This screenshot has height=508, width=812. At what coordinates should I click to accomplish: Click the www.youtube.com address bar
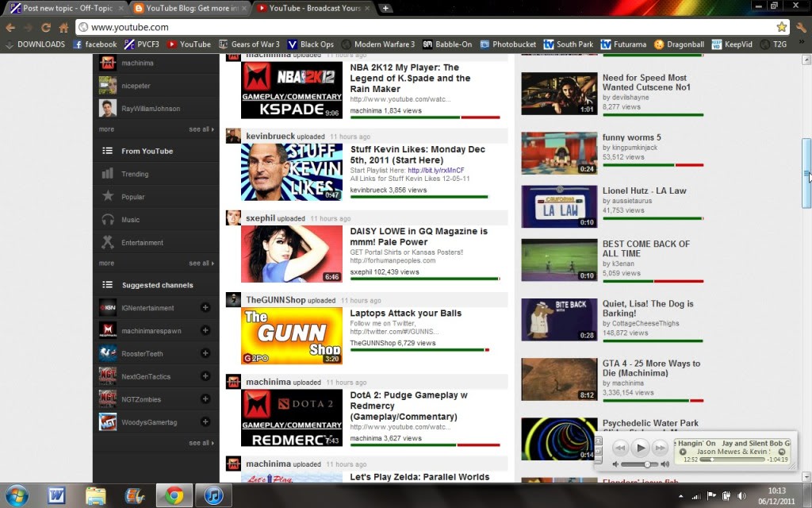click(x=432, y=27)
